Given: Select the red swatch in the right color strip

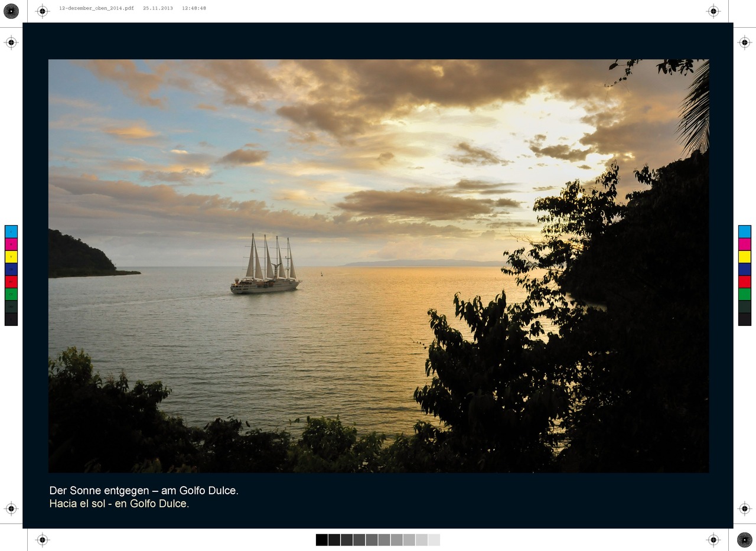Looking at the screenshot, I should click(745, 282).
